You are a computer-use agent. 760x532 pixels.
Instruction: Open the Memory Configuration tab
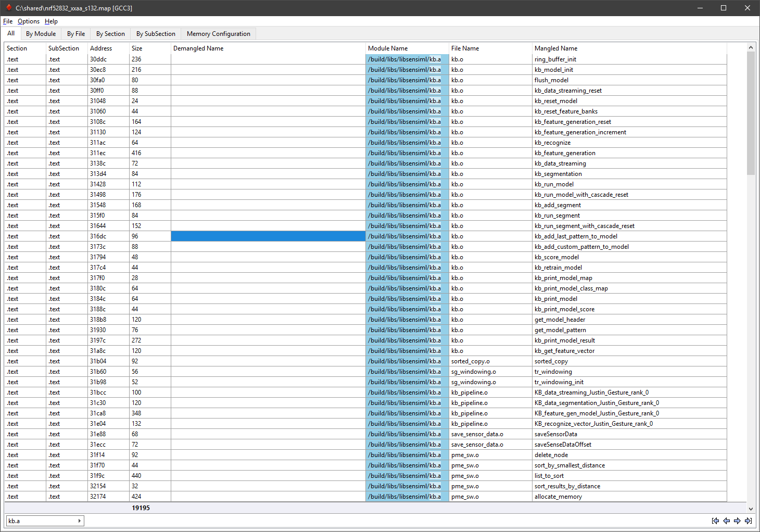(x=219, y=34)
